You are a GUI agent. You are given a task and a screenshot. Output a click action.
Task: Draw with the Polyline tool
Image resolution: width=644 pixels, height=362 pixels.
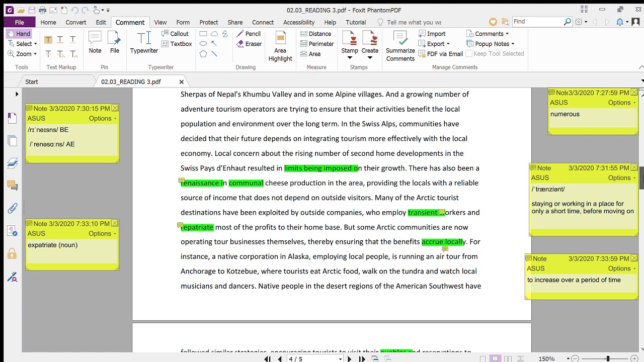(225, 34)
